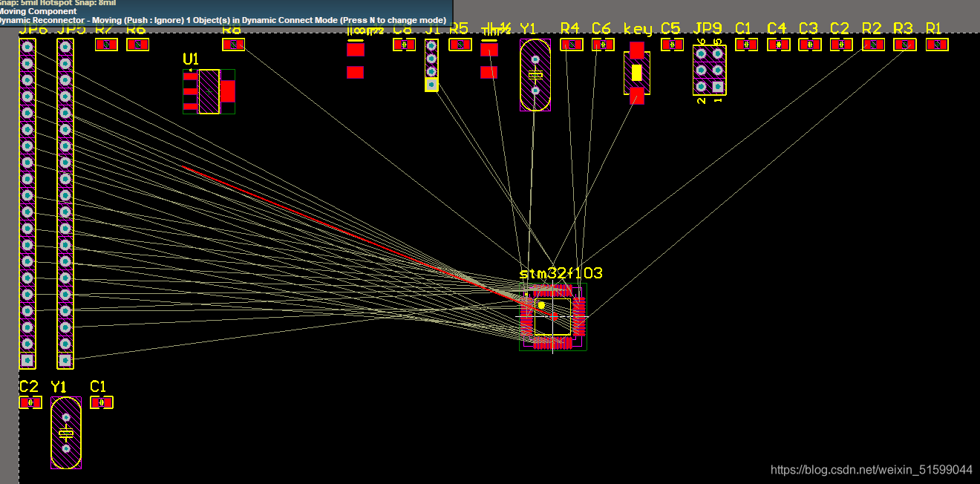Select the Y1 crystal between C2 and C1
Image resolution: width=980 pixels, height=484 pixels.
tap(66, 433)
